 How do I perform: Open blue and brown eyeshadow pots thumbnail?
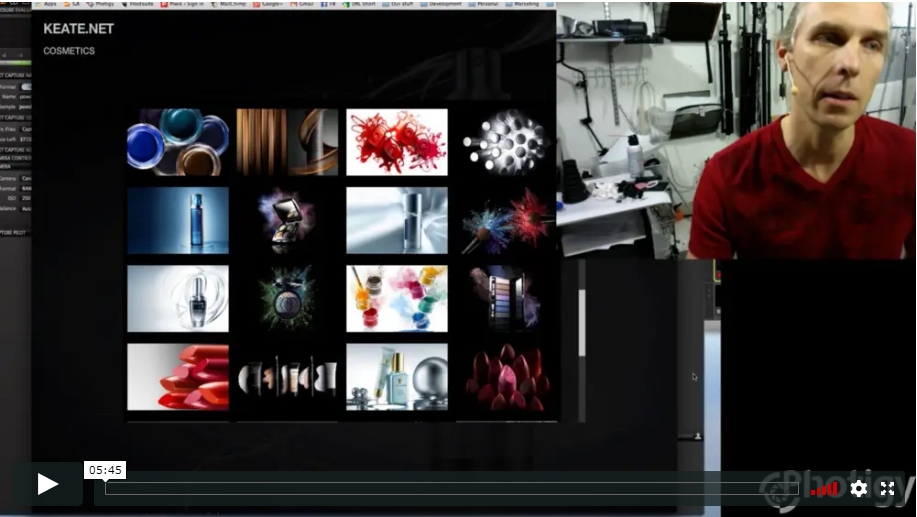coord(178,142)
